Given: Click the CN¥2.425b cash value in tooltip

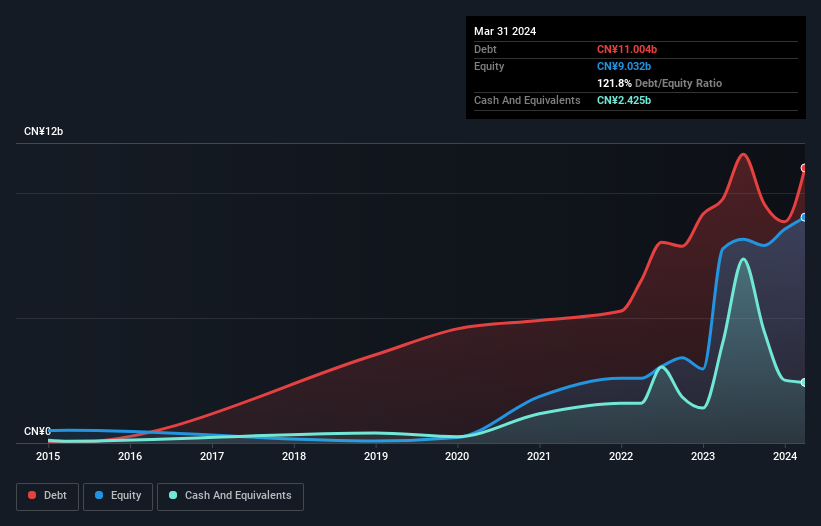Looking at the screenshot, I should (x=624, y=100).
